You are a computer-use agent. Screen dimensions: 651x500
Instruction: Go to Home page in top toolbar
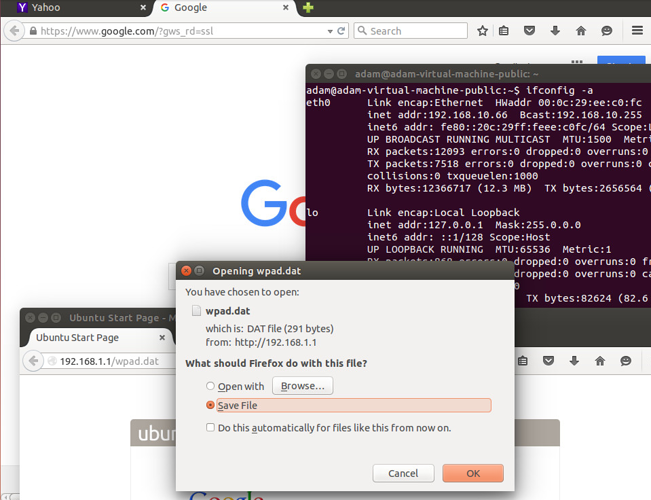pos(581,31)
